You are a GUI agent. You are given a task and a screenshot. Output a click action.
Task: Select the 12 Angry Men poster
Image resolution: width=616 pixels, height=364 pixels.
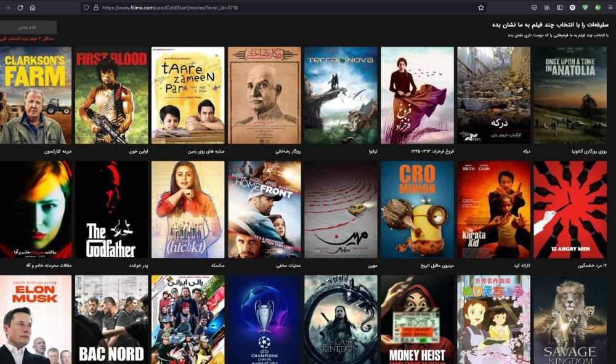[x=570, y=209]
